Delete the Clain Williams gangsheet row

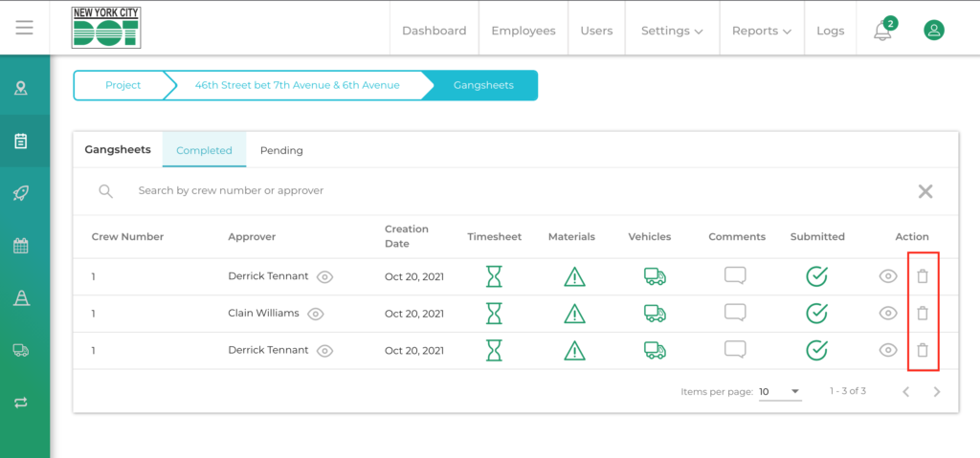coord(923,314)
